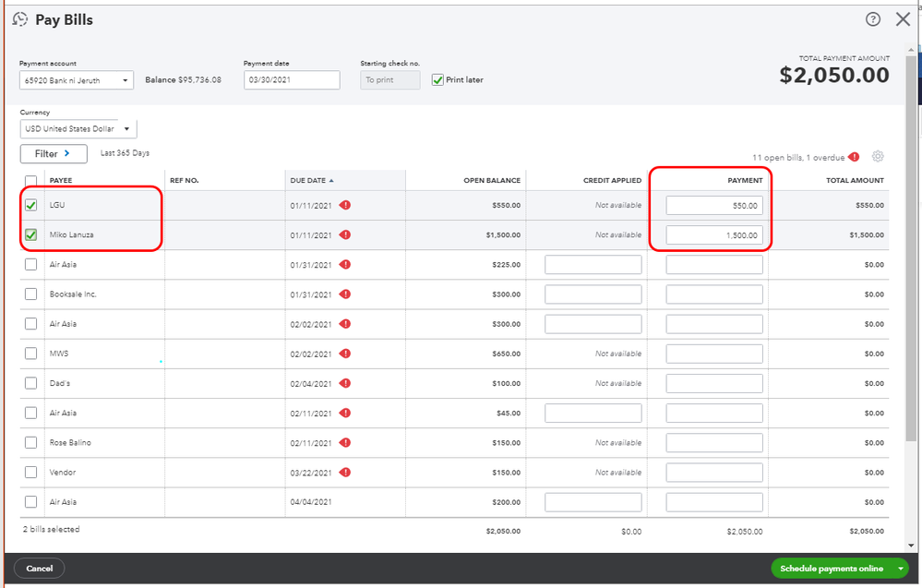The image size is (922, 588).
Task: Open arrow next to Schedule payments online
Action: 900,569
